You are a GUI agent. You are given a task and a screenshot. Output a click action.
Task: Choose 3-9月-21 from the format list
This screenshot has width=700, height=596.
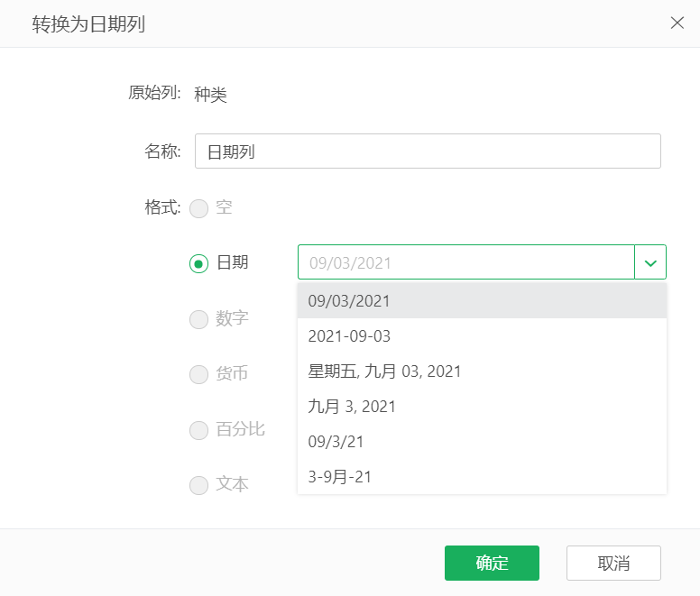pyautogui.click(x=482, y=477)
